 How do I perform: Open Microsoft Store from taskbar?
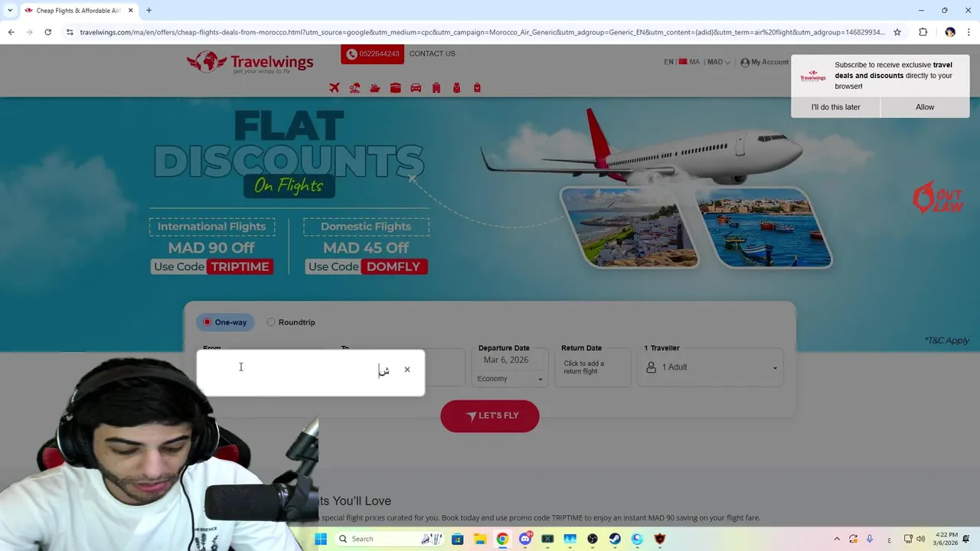(x=457, y=539)
